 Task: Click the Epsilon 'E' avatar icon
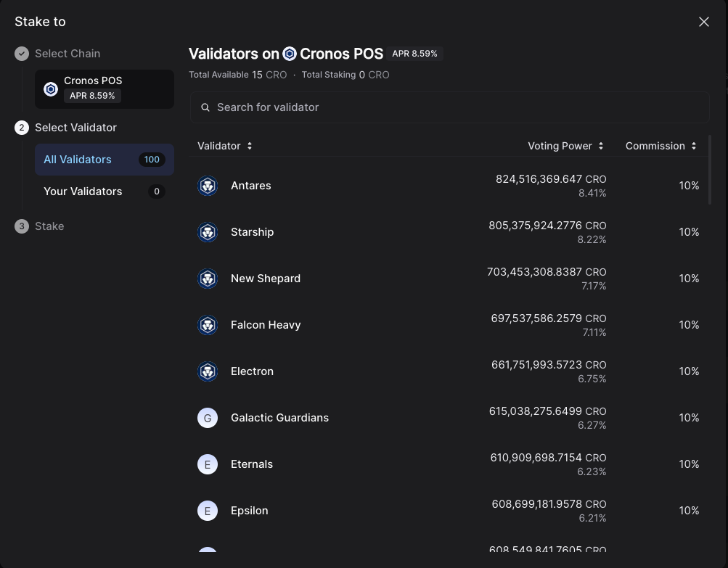tap(208, 511)
